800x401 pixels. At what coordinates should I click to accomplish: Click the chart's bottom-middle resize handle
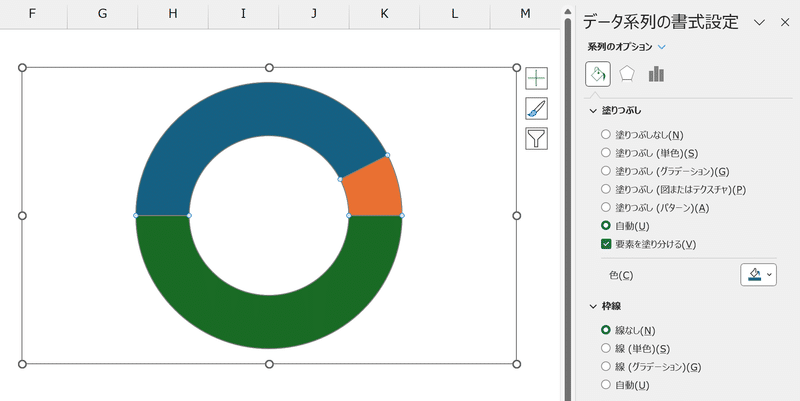click(x=269, y=364)
